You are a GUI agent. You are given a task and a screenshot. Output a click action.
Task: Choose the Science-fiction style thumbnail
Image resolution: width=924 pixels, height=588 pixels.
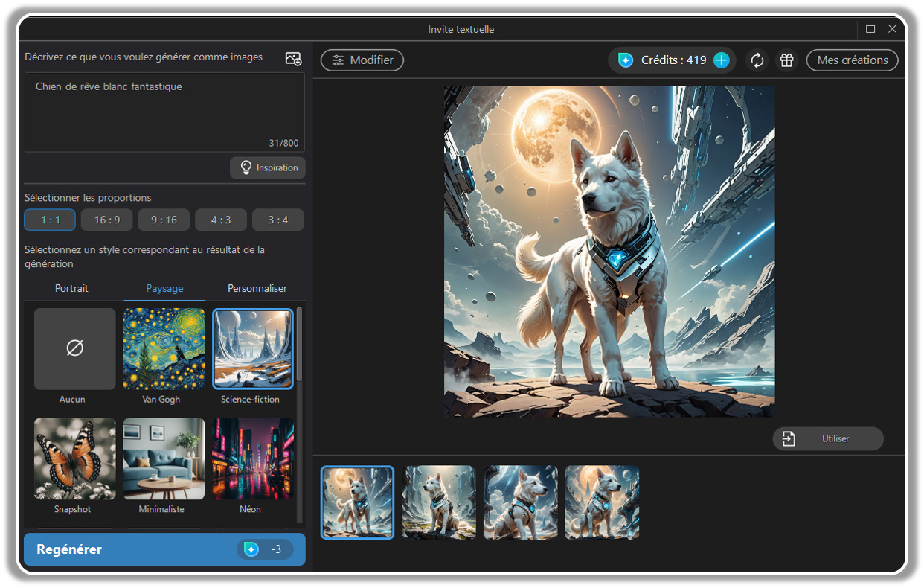click(x=253, y=349)
